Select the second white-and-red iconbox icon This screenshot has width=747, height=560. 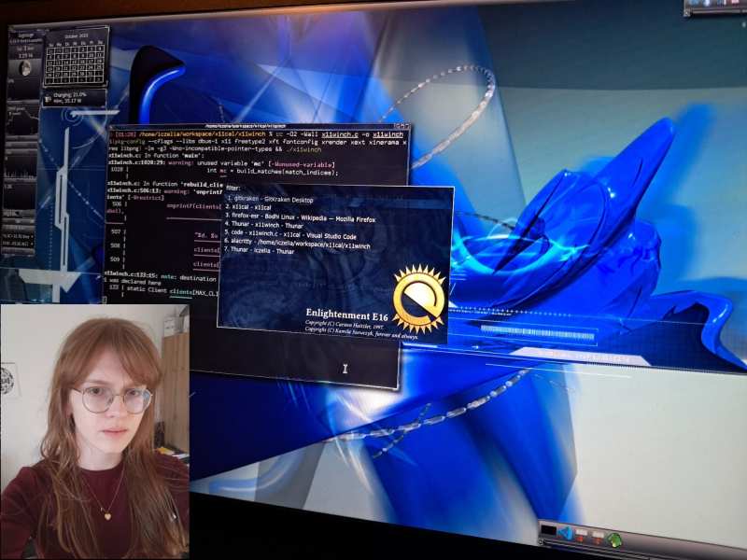pos(598,537)
